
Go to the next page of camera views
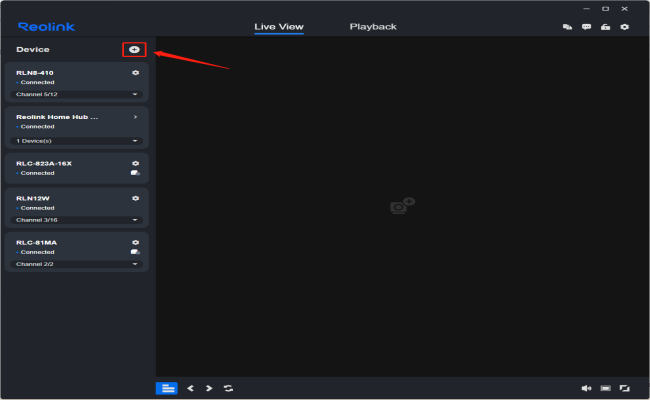tap(208, 388)
